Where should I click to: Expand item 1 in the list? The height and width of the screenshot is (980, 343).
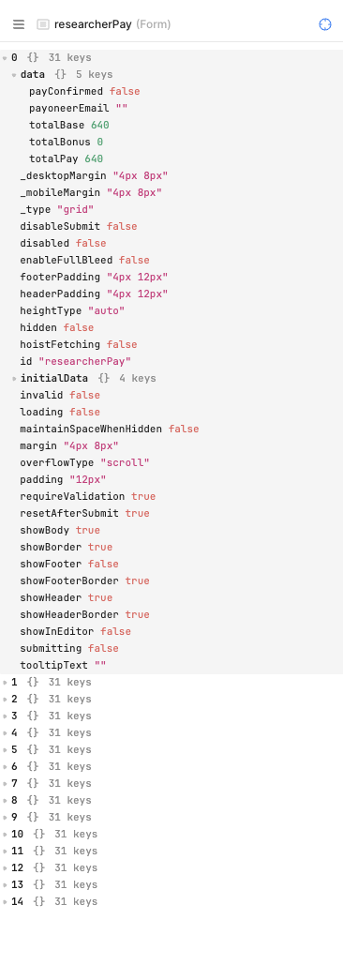pos(5,683)
